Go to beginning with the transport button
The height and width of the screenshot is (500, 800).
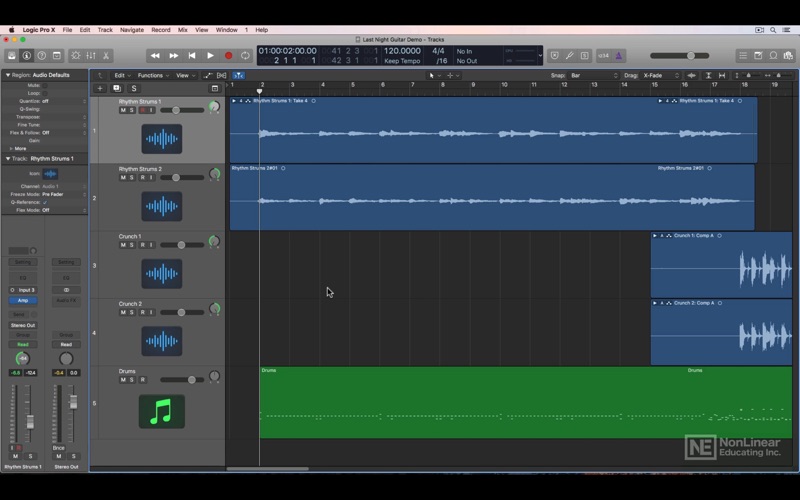coord(192,56)
